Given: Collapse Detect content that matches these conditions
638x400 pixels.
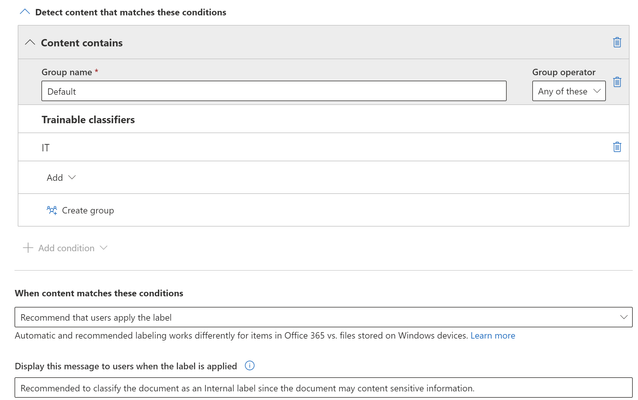Looking at the screenshot, I should pos(25,12).
